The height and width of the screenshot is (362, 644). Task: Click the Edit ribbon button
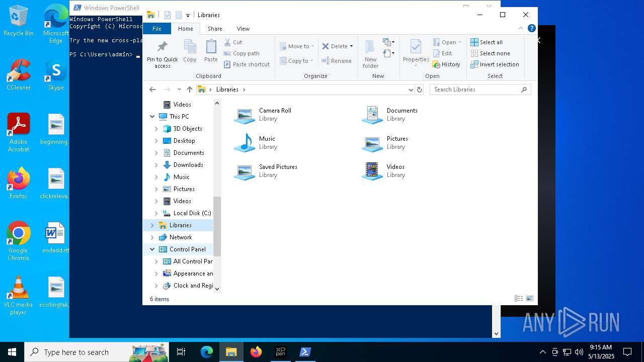(x=443, y=53)
